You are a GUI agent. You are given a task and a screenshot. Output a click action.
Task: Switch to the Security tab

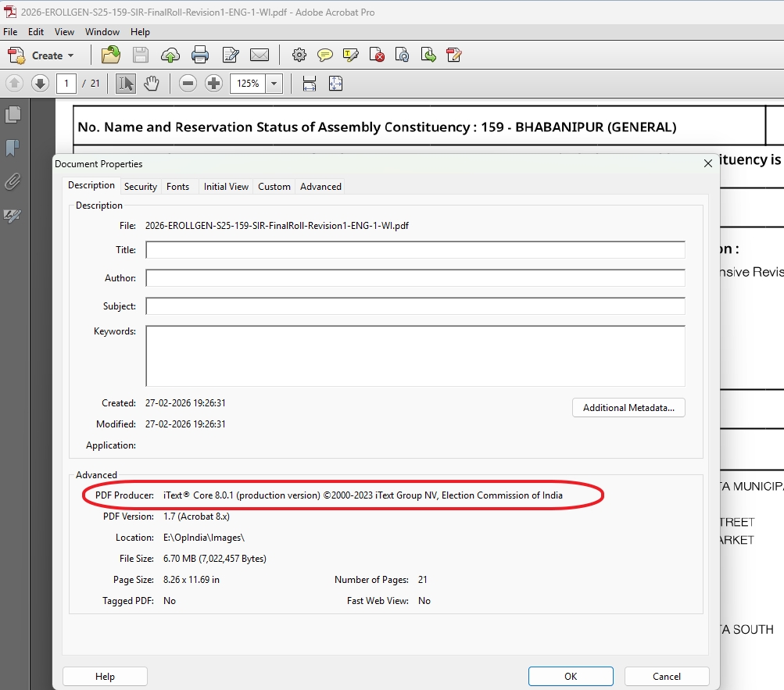click(141, 187)
